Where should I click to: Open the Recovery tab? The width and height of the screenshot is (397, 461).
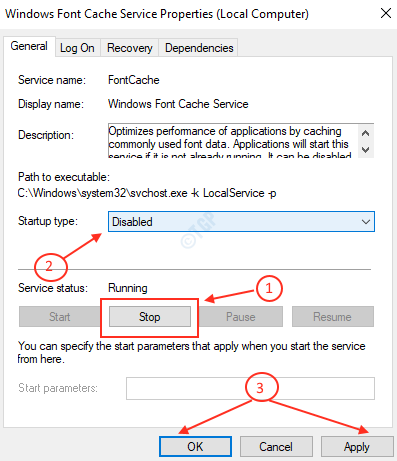pos(129,48)
